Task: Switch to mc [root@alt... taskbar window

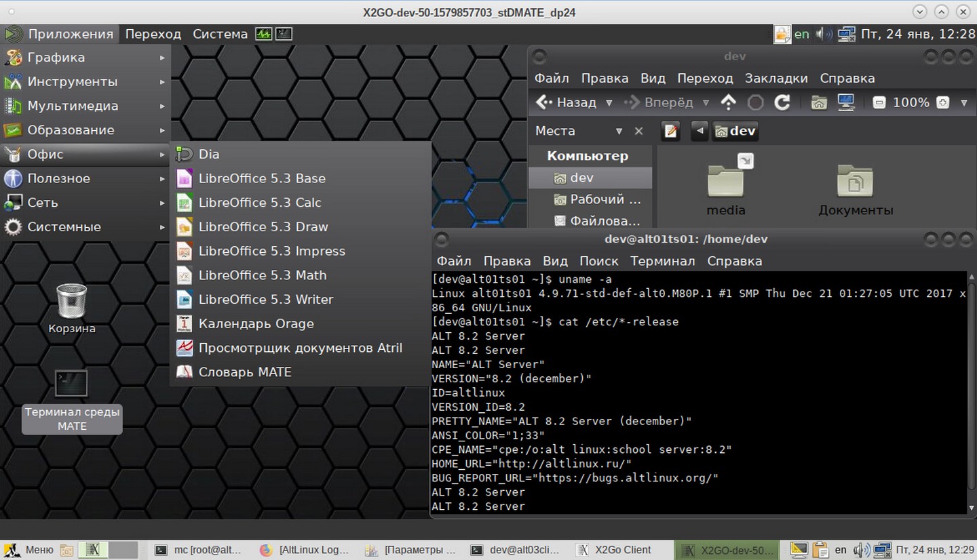Action: click(x=199, y=550)
